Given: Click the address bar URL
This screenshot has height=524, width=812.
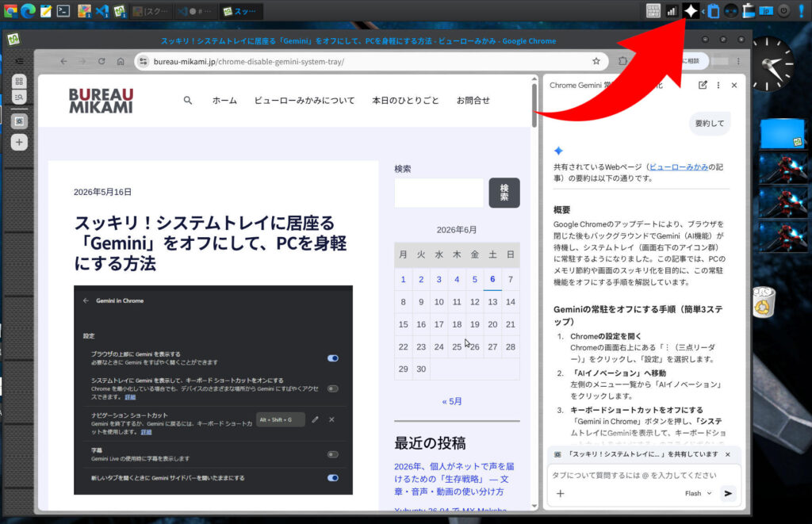Looking at the screenshot, I should 248,61.
